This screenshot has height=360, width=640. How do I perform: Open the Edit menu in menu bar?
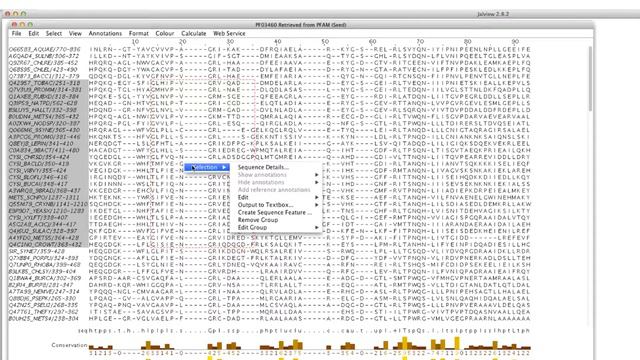click(x=33, y=33)
